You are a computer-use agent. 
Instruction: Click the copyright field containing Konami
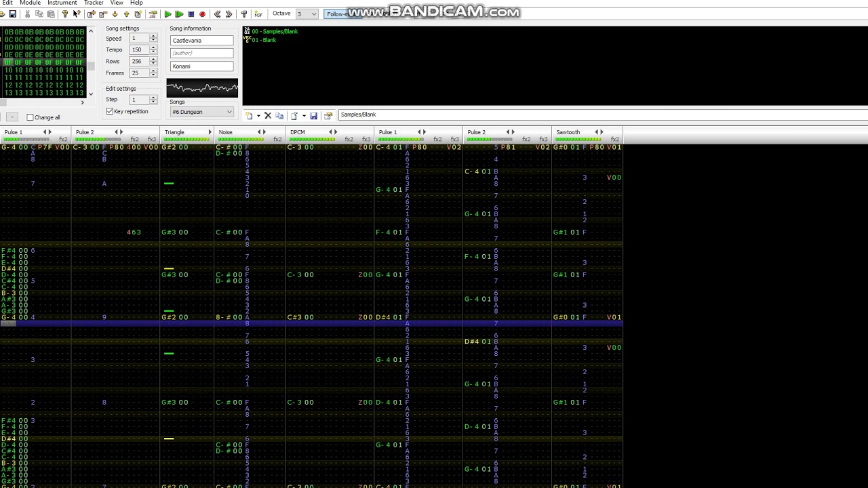[x=201, y=66]
